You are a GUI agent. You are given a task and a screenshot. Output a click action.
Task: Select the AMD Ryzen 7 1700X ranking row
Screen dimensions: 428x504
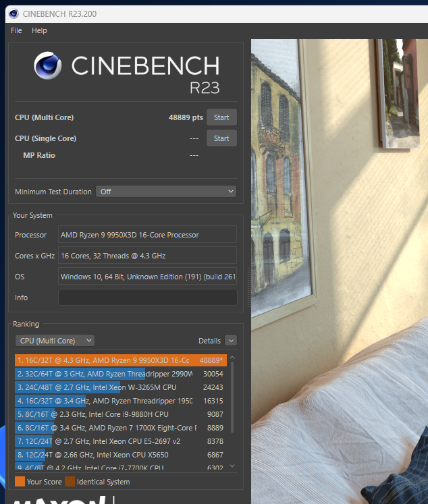pyautogui.click(x=121, y=428)
